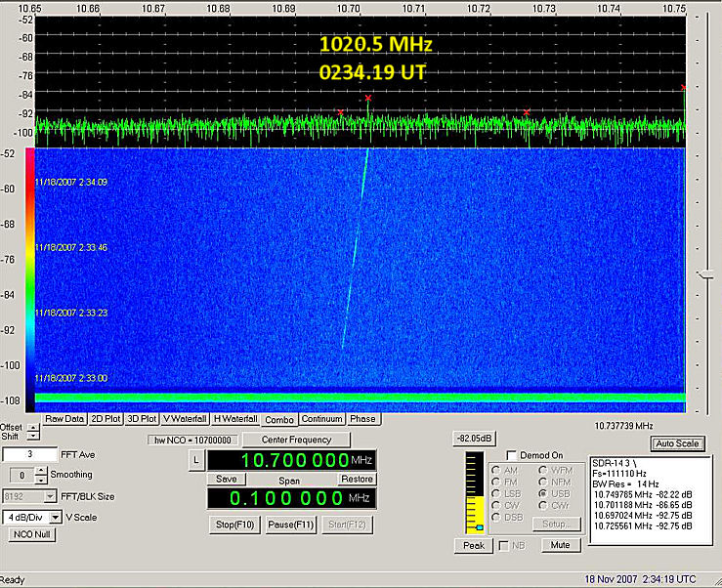
Task: Select the NFM demodulation mode
Action: coord(543,482)
